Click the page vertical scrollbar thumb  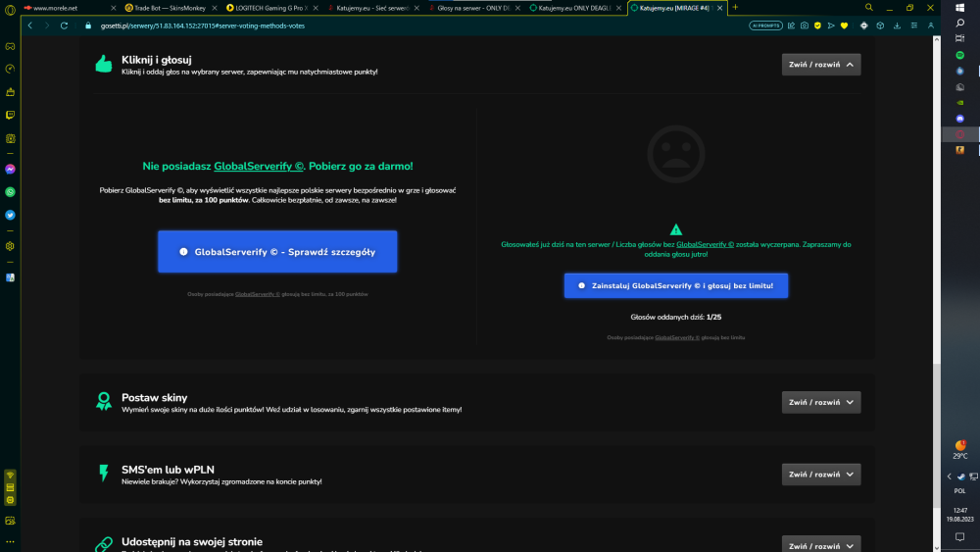(936, 434)
